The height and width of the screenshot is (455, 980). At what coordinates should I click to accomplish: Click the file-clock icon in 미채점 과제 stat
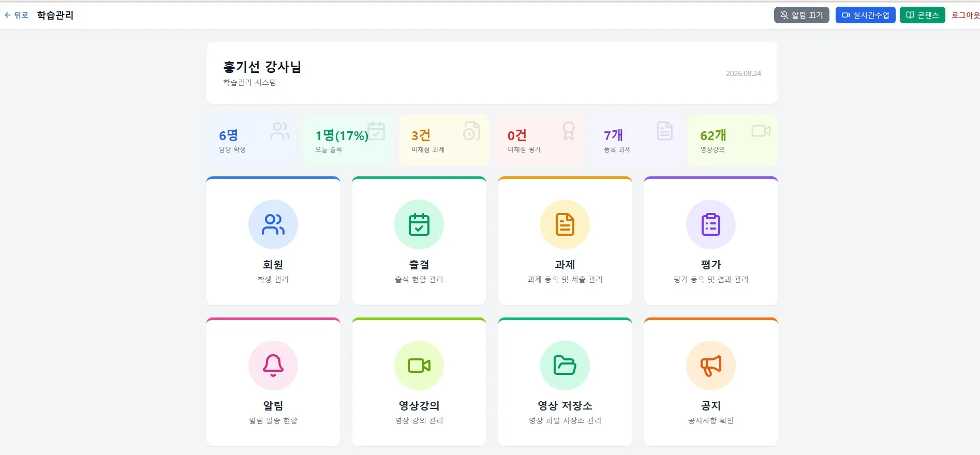point(471,131)
